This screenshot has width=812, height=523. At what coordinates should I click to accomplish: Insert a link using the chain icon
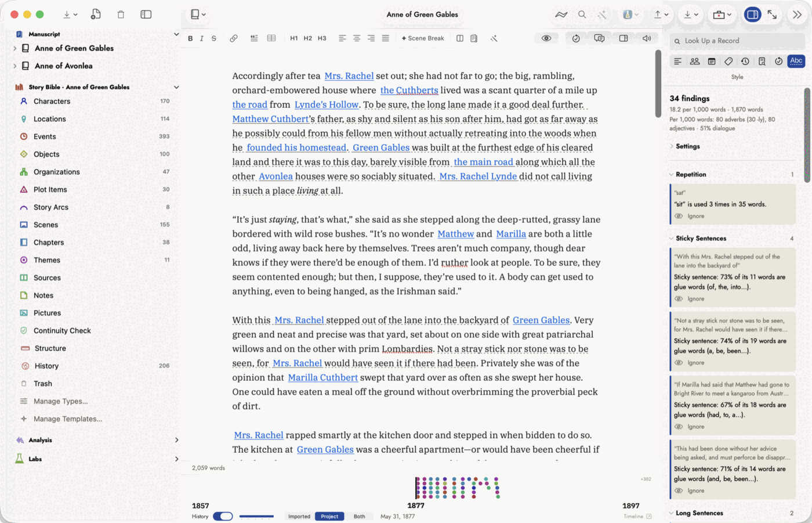[234, 38]
